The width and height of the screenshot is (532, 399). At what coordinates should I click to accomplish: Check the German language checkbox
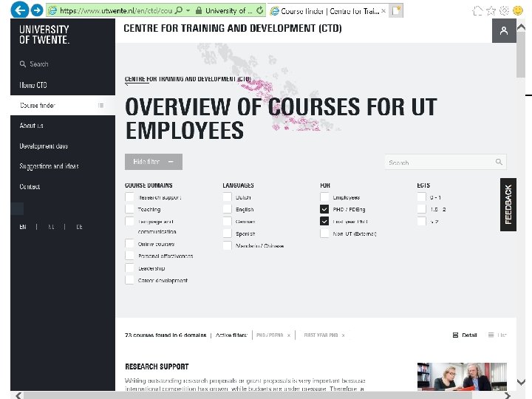[228, 222]
